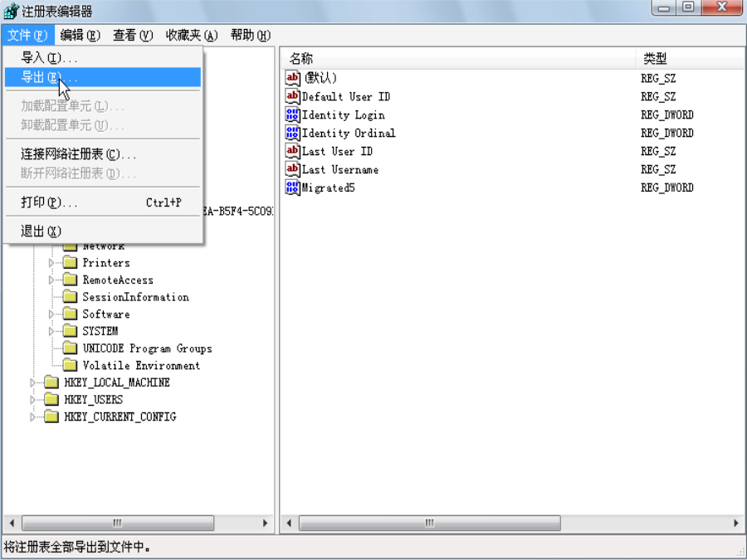The width and height of the screenshot is (747, 560).
Task: Click the values pane horizontal scrollbar thumb
Action: pyautogui.click(x=430, y=523)
